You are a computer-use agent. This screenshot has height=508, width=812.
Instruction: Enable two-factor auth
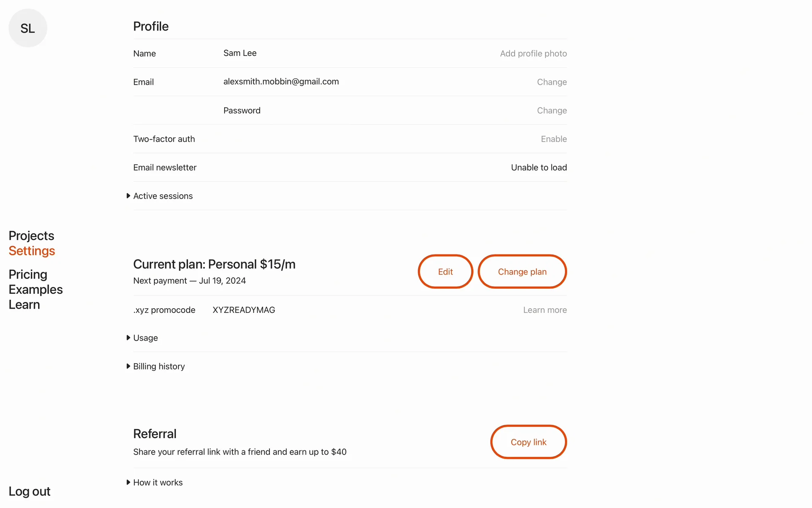[x=554, y=139]
